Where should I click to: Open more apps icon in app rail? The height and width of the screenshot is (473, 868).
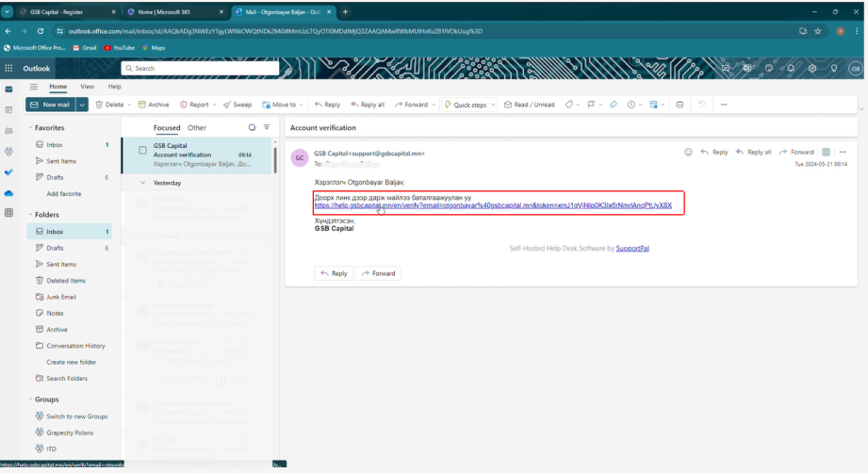coord(8,213)
